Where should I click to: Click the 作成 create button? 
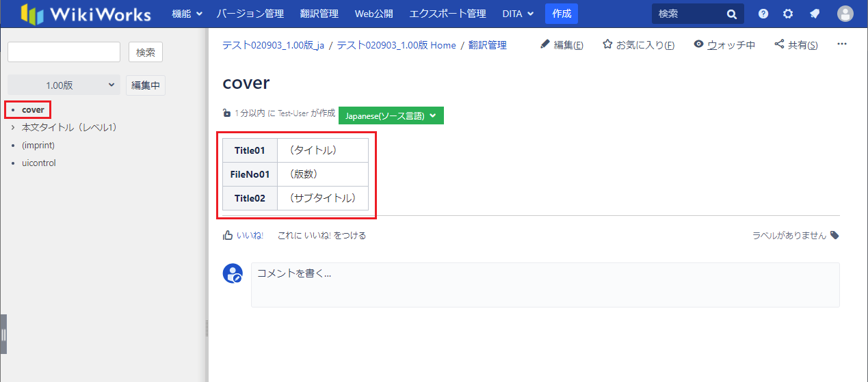coord(561,14)
